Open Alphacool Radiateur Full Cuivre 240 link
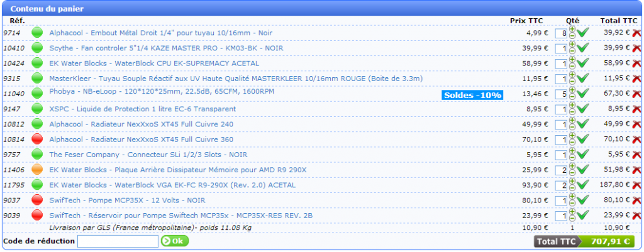The image size is (644, 252). click(142, 124)
